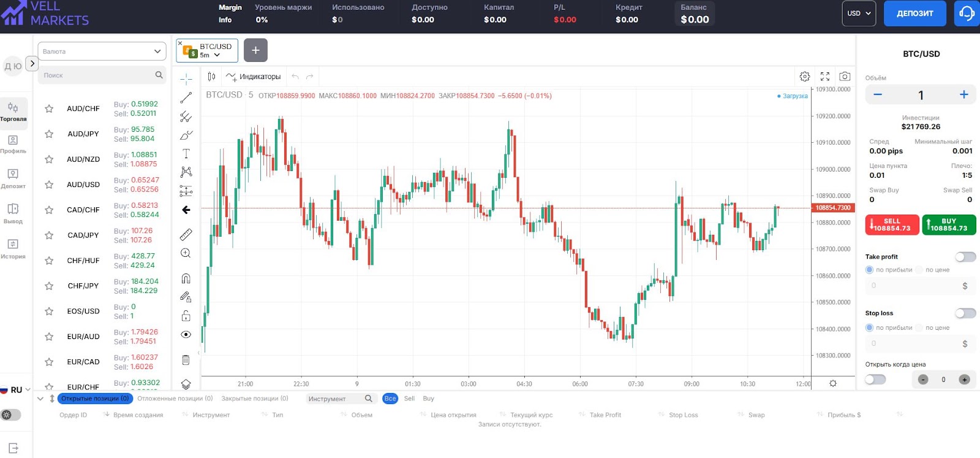Image resolution: width=980 pixels, height=458 pixels.
Task: Expand the collapsed sidebar arrow
Action: click(32, 64)
